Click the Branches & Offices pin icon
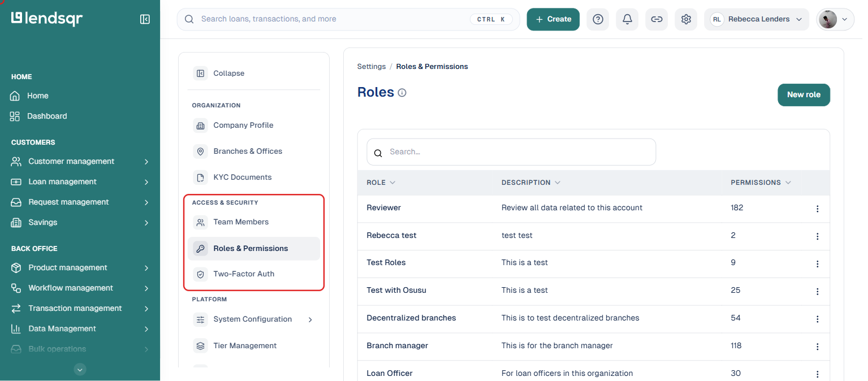Image resolution: width=868 pixels, height=381 pixels. [x=200, y=151]
